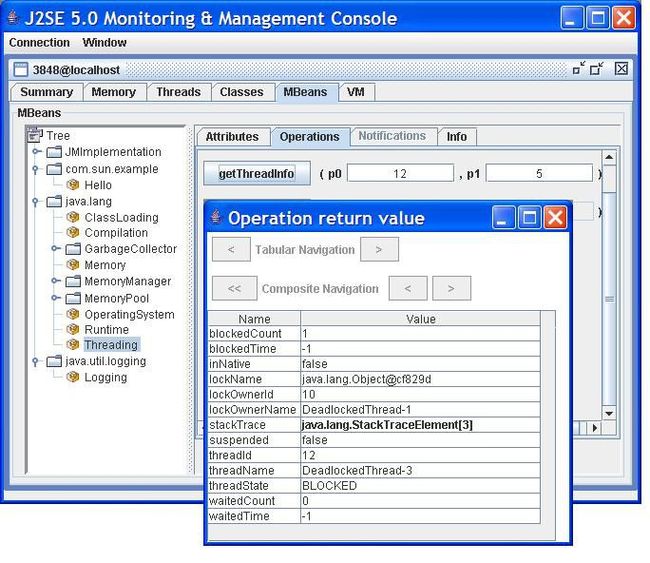Expand the MemoryManager tree node
650x563 pixels.
(56, 281)
